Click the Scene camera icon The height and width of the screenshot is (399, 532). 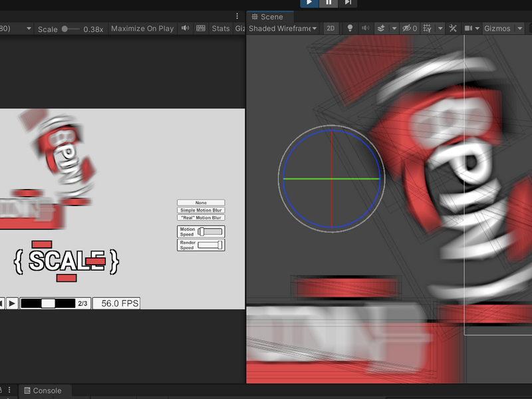[468, 29]
